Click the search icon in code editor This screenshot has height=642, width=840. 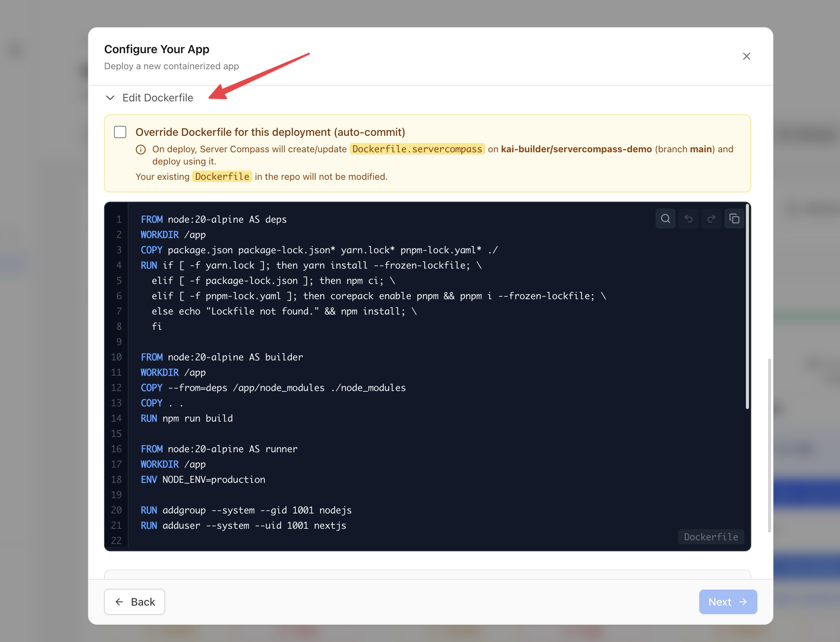pyautogui.click(x=665, y=218)
